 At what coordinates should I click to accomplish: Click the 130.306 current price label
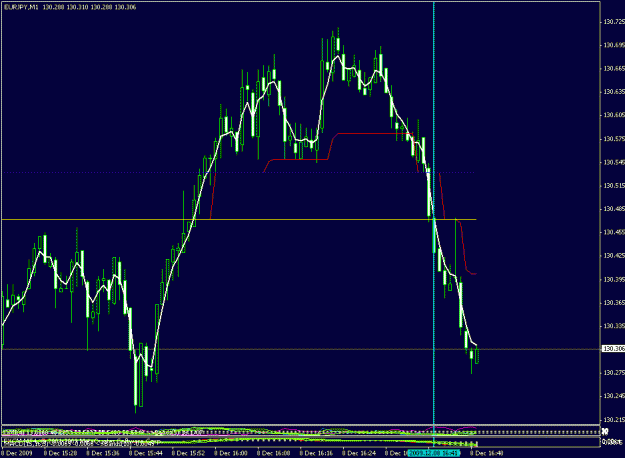[x=613, y=349]
